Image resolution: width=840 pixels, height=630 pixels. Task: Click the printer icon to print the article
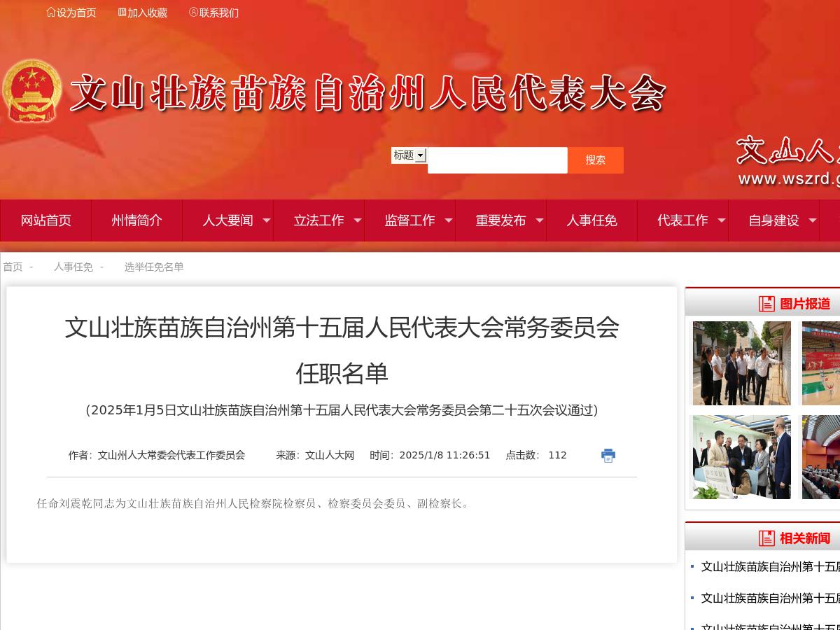(608, 455)
